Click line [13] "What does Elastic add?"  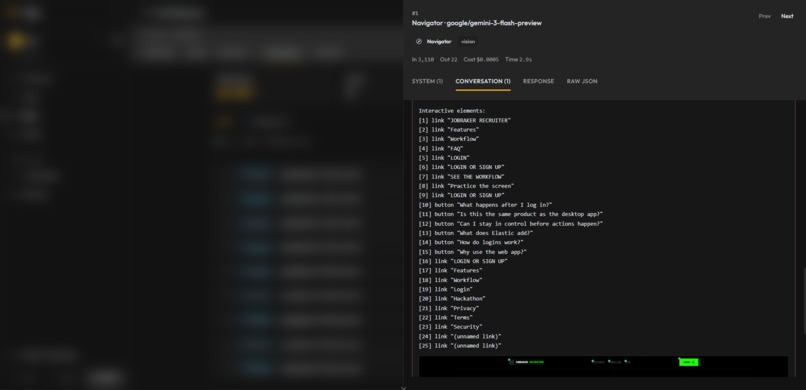pyautogui.click(x=476, y=233)
